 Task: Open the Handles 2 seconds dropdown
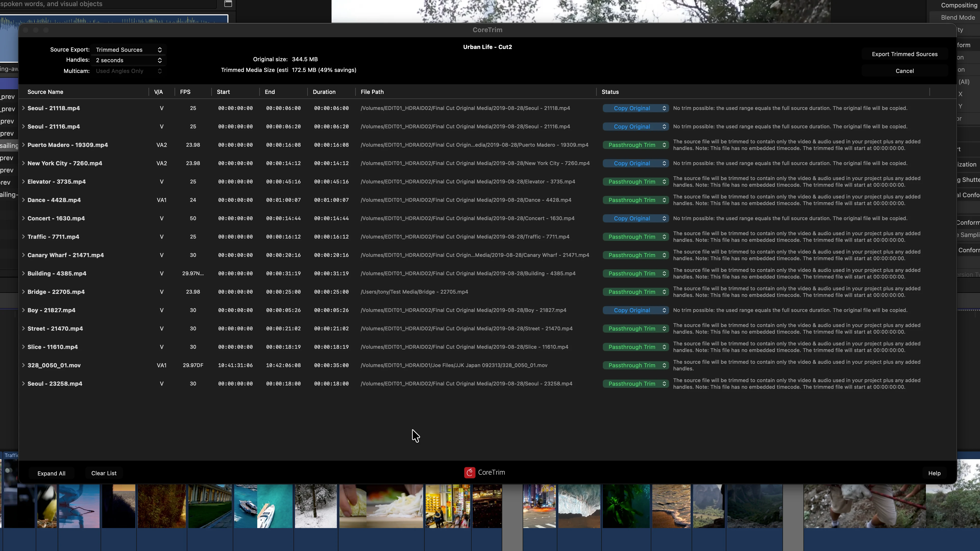pos(129,60)
